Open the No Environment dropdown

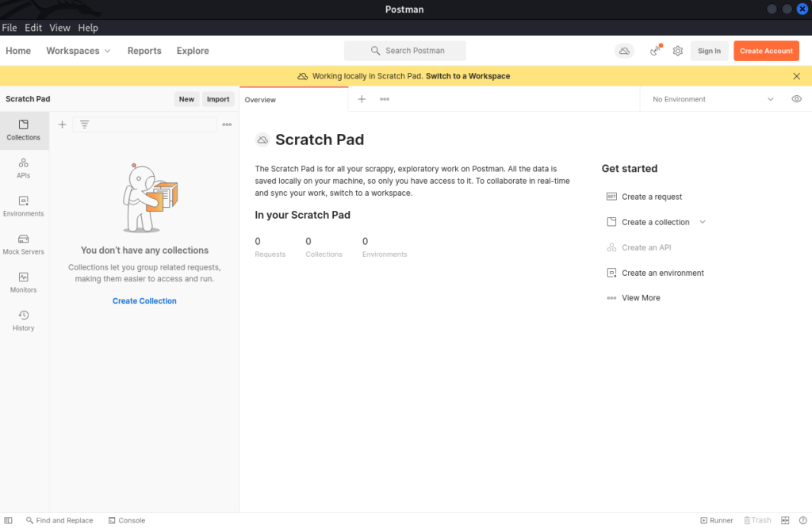(x=713, y=99)
